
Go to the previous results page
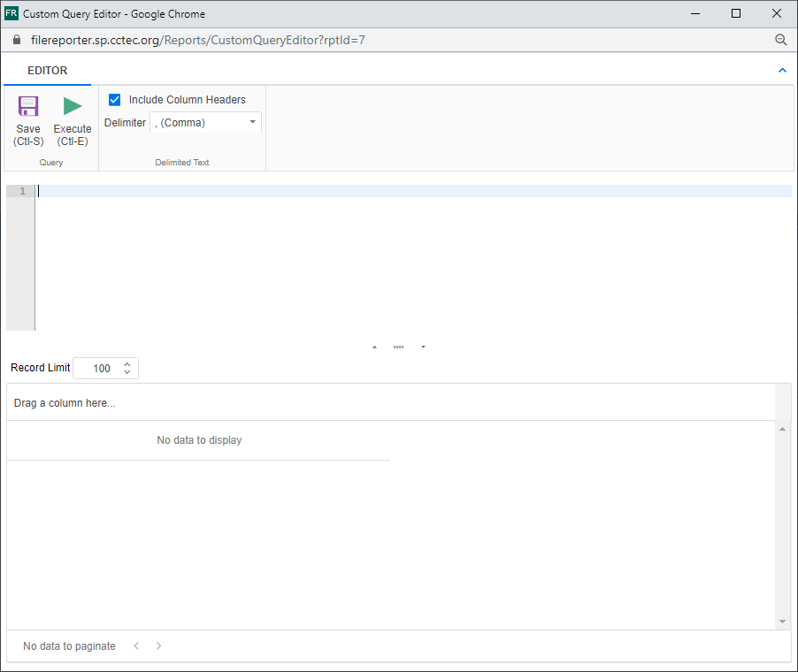pyautogui.click(x=136, y=645)
